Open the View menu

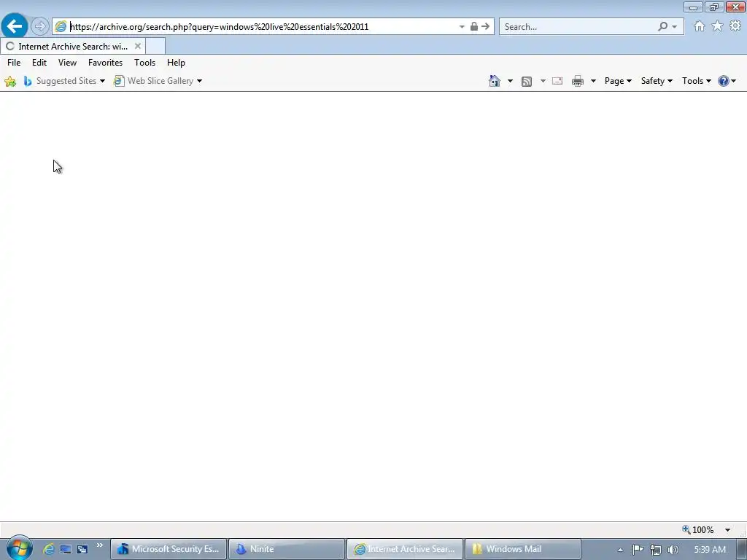[67, 63]
